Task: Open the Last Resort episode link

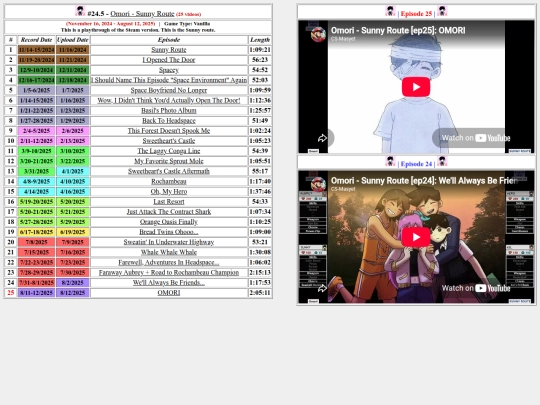Action: (x=169, y=201)
